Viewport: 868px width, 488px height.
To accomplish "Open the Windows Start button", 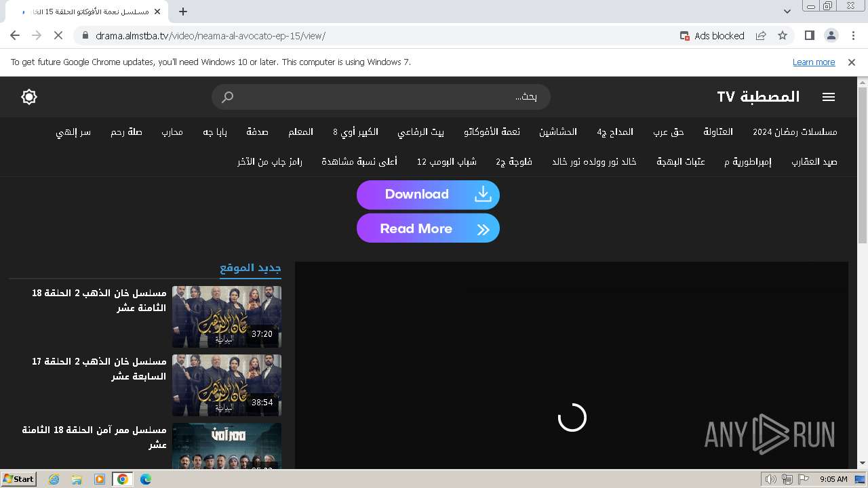I will (19, 479).
